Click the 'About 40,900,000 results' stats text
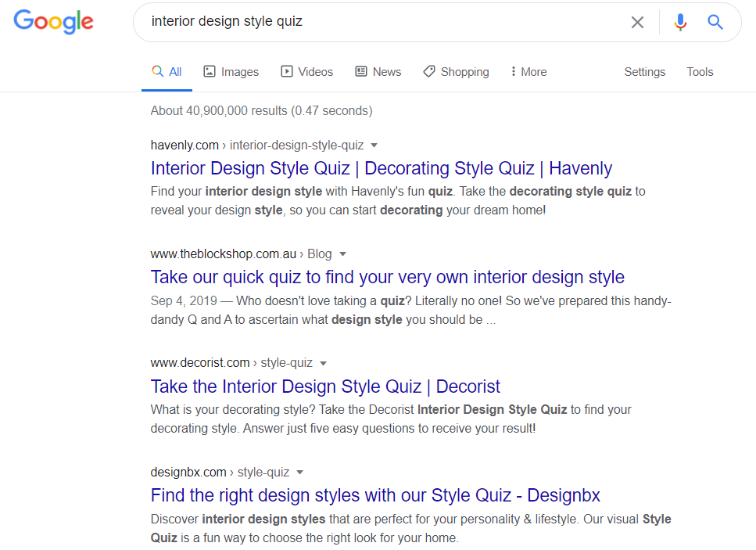This screenshot has height=550, width=756. (x=261, y=111)
